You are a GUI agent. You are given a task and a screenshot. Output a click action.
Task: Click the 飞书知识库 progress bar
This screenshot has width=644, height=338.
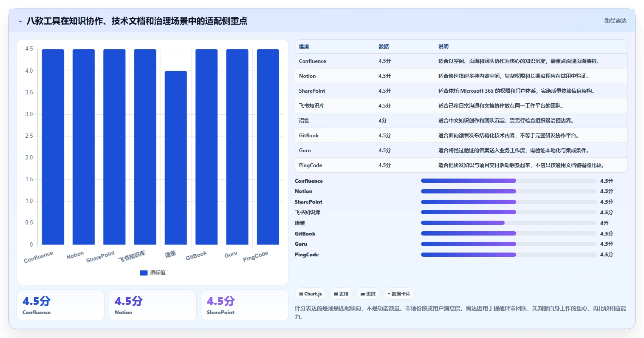pyautogui.click(x=509, y=212)
